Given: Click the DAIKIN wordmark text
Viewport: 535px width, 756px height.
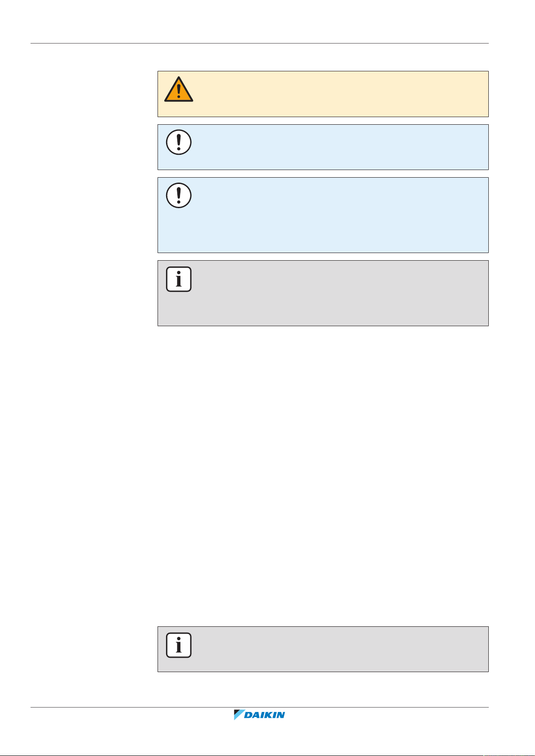Looking at the screenshot, I should (265, 715).
